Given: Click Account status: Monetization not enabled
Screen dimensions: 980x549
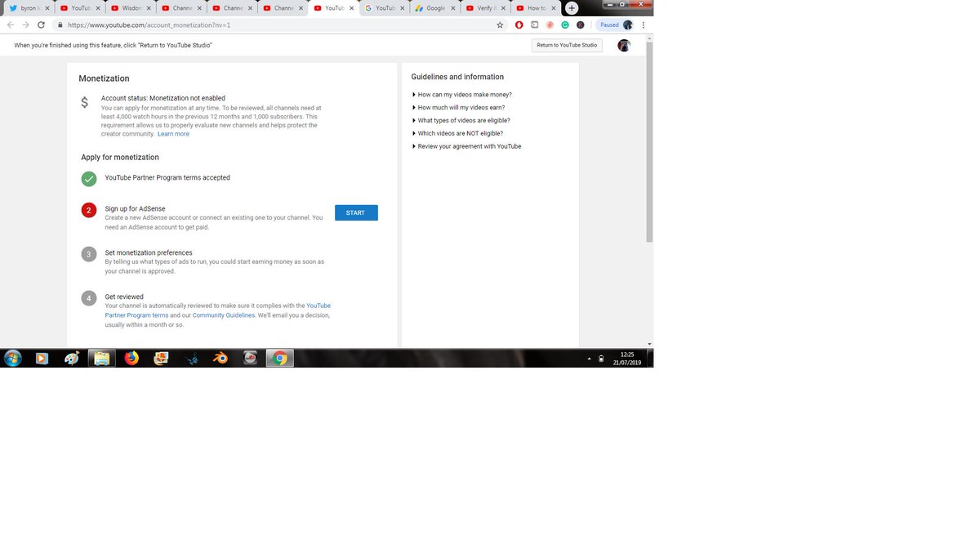Looking at the screenshot, I should tap(163, 98).
